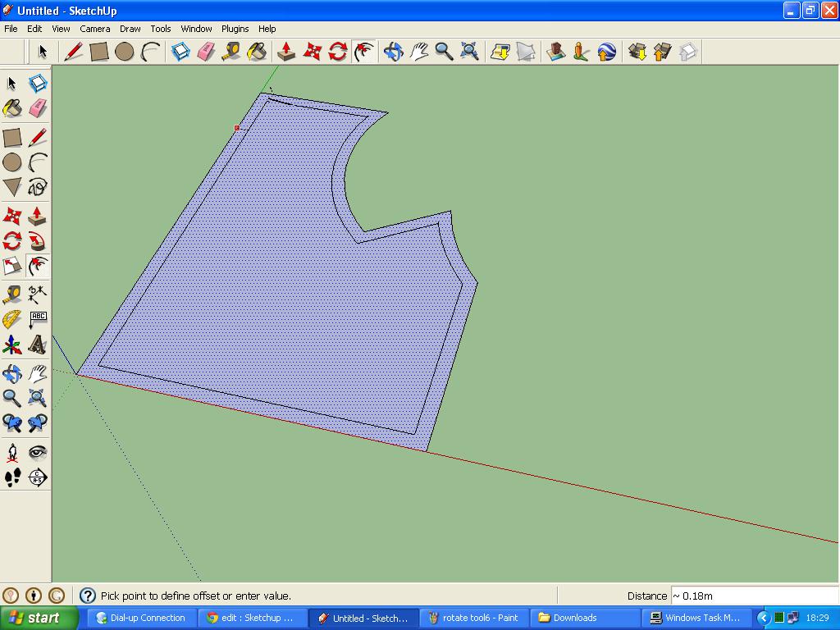Viewport: 840px width, 630px height.
Task: Select the Pan hand in the Getting Started toolbar
Action: 419,52
